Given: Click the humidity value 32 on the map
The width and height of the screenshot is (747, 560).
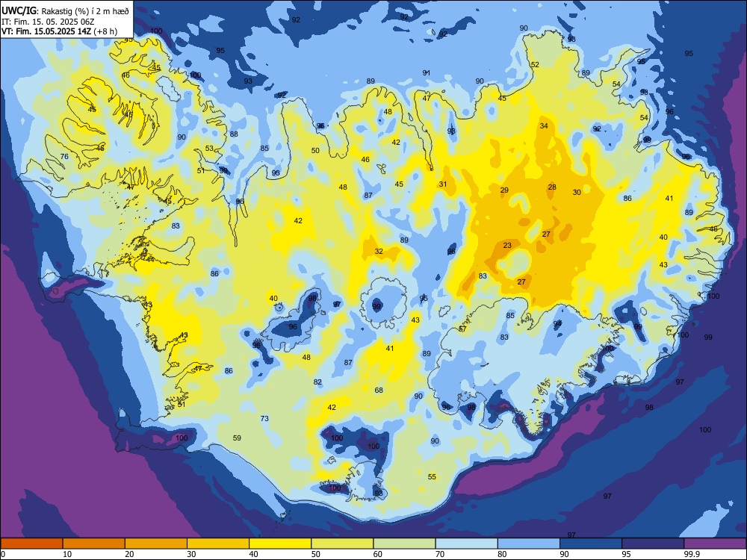Looking at the screenshot, I should click(x=379, y=252).
